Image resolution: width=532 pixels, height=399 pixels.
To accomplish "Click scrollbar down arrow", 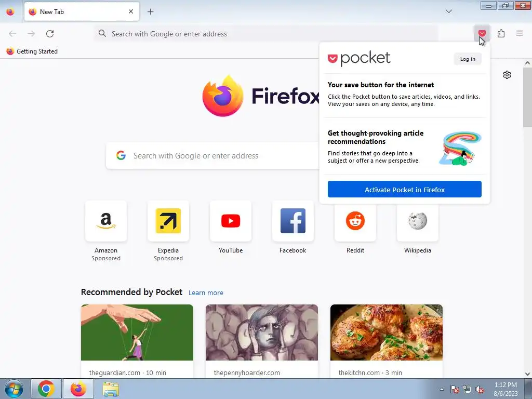I will click(x=527, y=374).
